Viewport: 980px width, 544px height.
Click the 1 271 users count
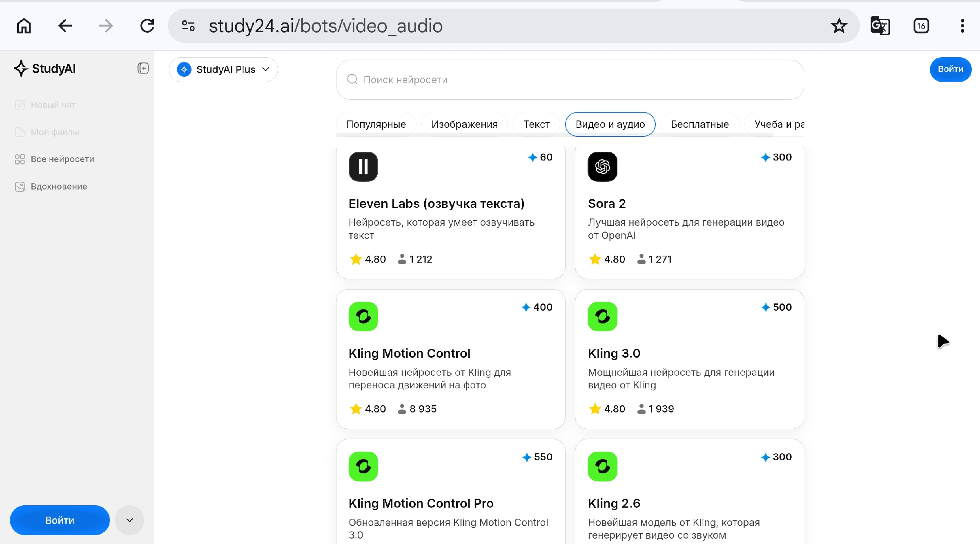pyautogui.click(x=660, y=259)
